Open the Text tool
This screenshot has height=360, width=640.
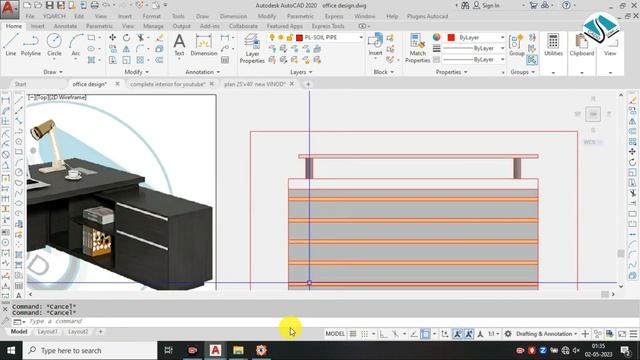[x=179, y=45]
